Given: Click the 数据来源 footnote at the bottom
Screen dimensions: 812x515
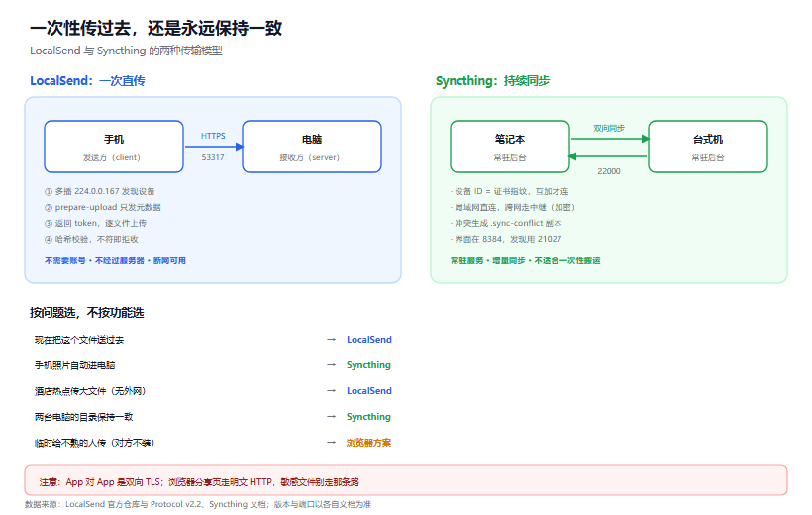Looking at the screenshot, I should coord(198,505).
